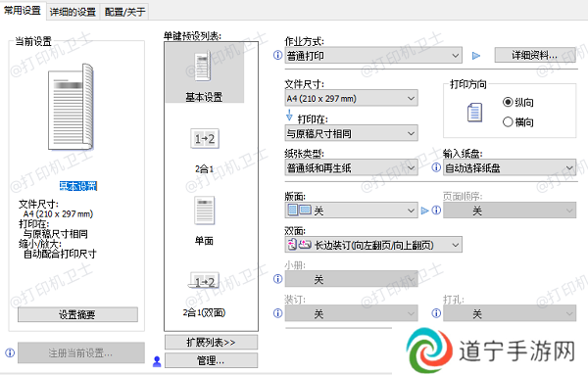Image resolution: width=588 pixels, height=375 pixels.
Task: Pick the 单面 preset icon
Action: (205, 211)
